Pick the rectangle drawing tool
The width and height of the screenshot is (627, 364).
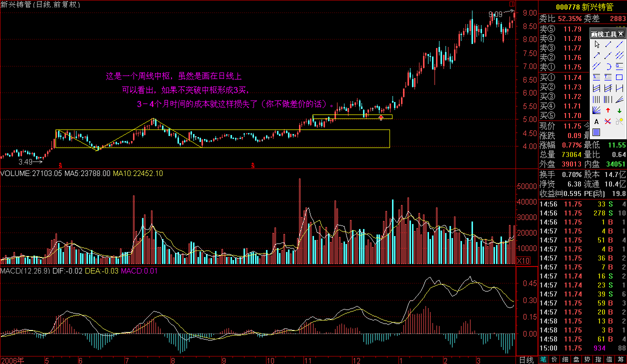pyautogui.click(x=619, y=77)
